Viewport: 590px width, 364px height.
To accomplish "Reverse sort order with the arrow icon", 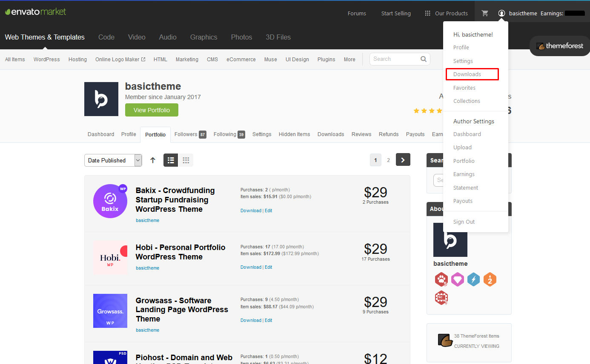I will 153,160.
